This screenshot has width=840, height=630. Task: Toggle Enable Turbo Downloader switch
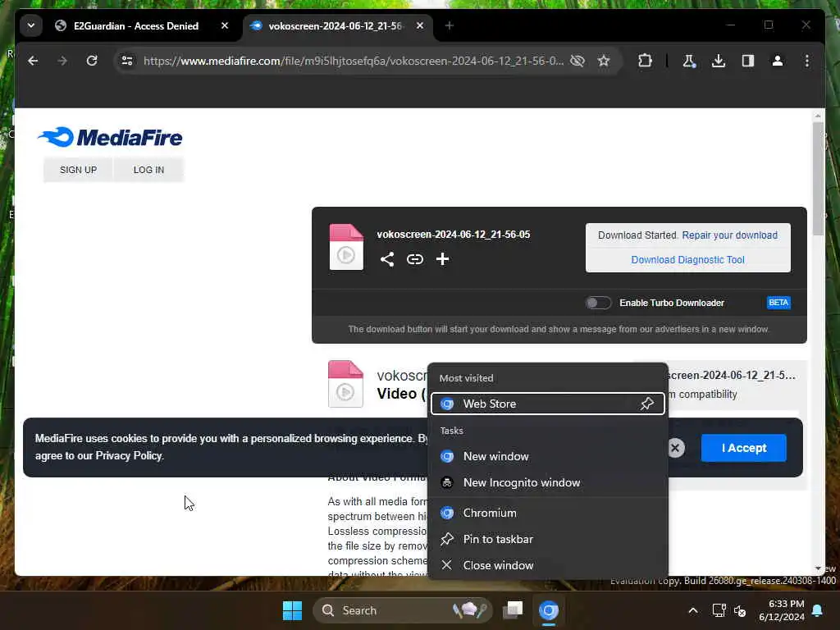tap(598, 303)
